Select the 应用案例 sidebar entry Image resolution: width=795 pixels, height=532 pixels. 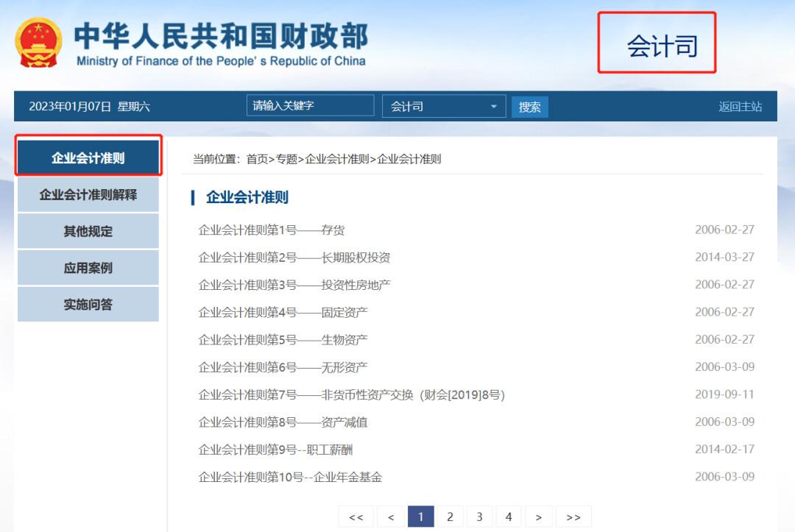pos(88,267)
